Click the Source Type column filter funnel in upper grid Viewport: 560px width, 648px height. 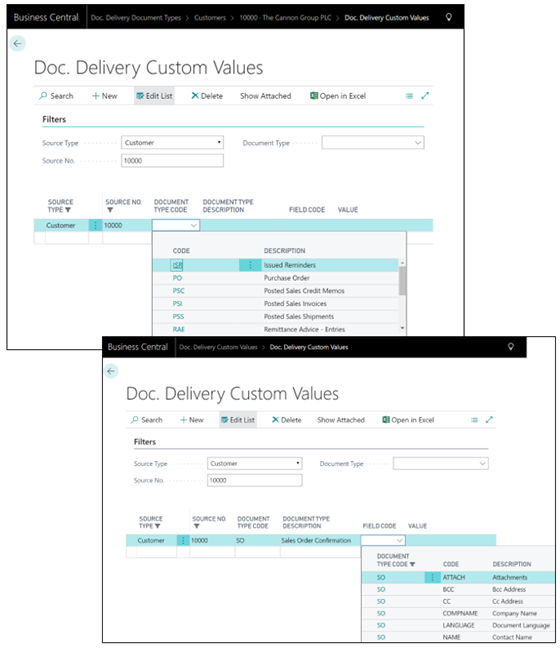pyautogui.click(x=68, y=210)
